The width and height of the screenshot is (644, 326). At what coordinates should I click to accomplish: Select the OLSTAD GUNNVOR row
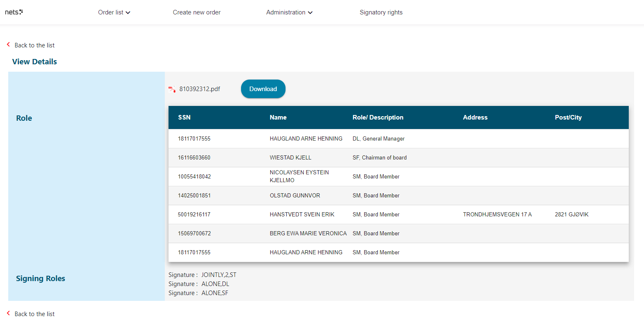pyautogui.click(x=295, y=195)
